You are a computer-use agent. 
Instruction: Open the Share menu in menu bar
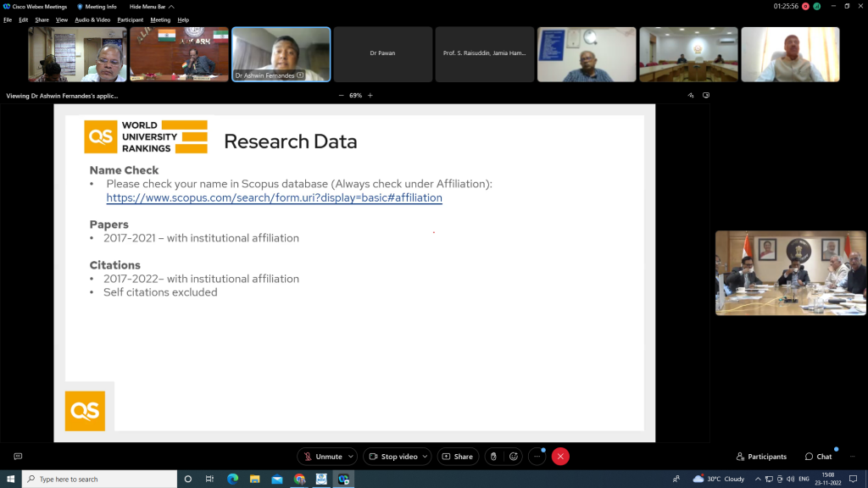[x=42, y=20]
